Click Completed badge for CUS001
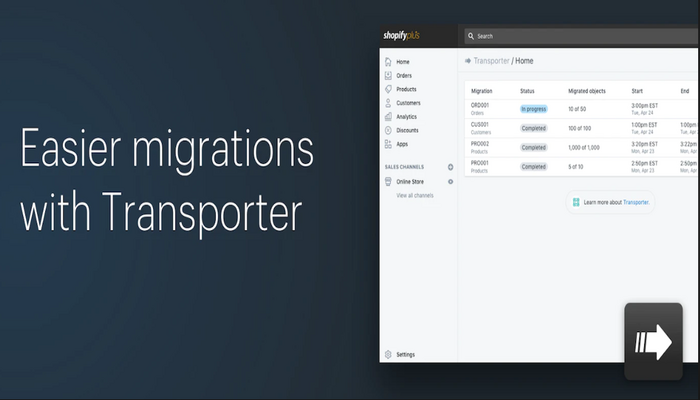 click(533, 128)
